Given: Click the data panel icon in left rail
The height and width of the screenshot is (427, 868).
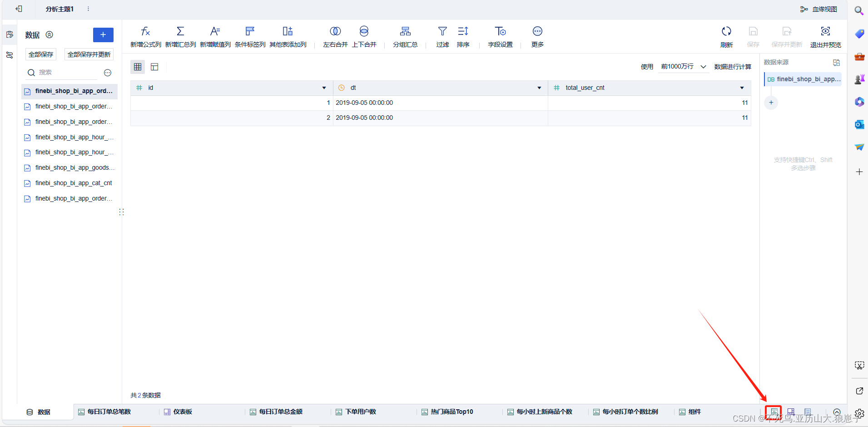Looking at the screenshot, I should tap(10, 34).
